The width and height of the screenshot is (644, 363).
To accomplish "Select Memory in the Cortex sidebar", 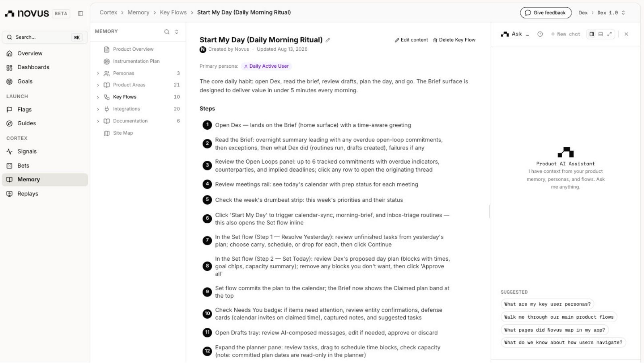I will click(45, 180).
